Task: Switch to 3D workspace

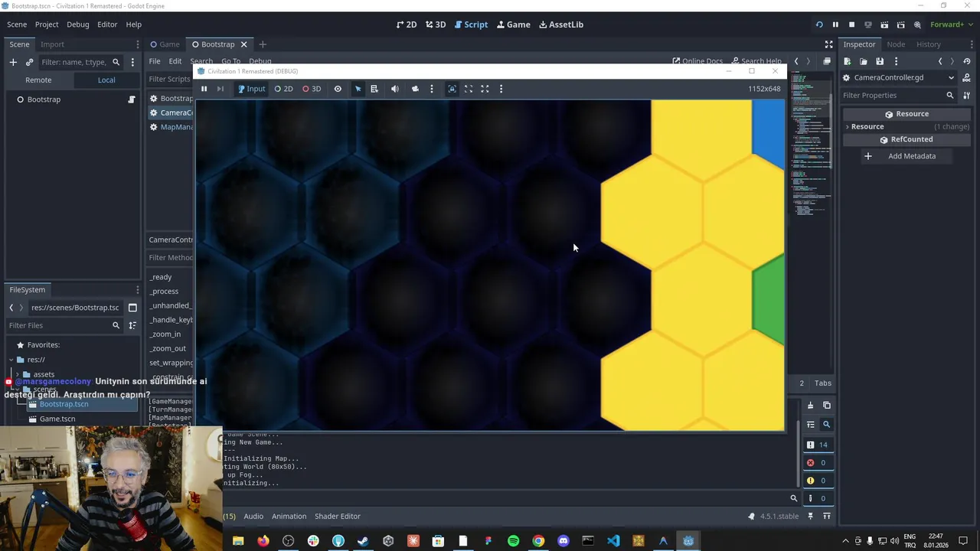Action: pyautogui.click(x=436, y=24)
